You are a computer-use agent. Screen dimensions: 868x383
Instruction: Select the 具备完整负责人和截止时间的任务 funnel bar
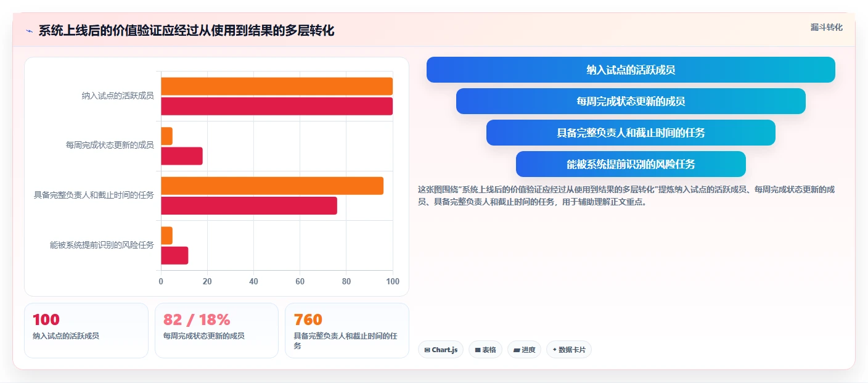631,133
